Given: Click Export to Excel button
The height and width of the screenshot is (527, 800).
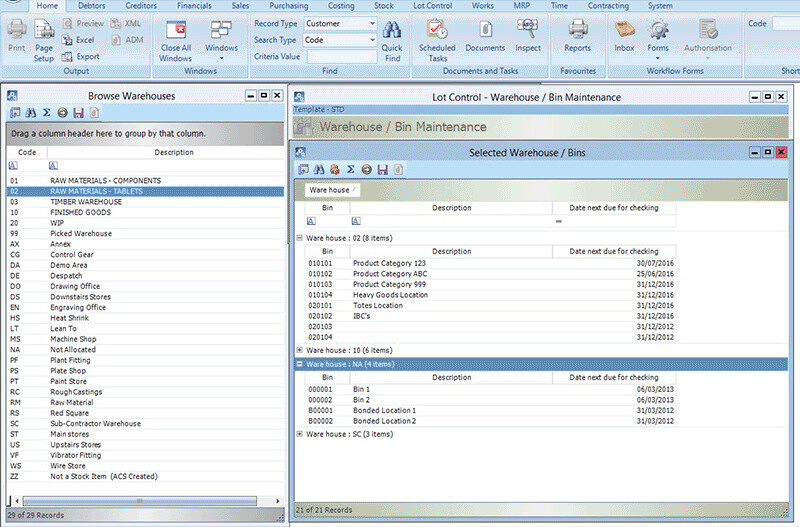Looking at the screenshot, I should coord(78,40).
